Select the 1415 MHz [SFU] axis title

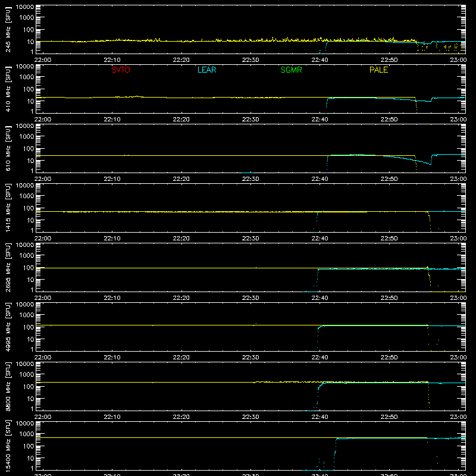coord(8,208)
